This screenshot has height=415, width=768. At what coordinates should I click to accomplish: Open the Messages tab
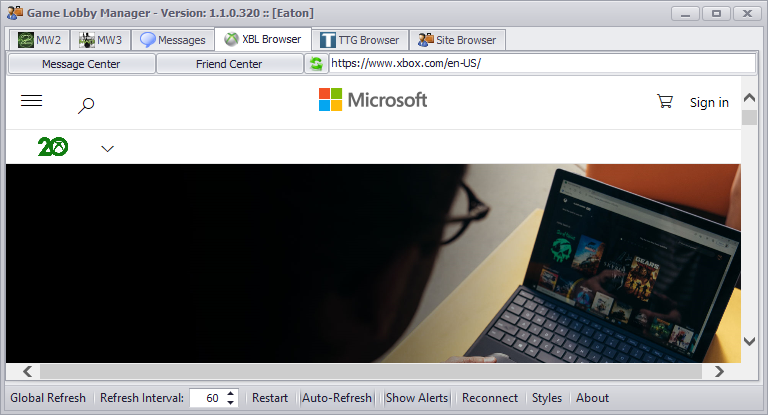click(x=173, y=40)
